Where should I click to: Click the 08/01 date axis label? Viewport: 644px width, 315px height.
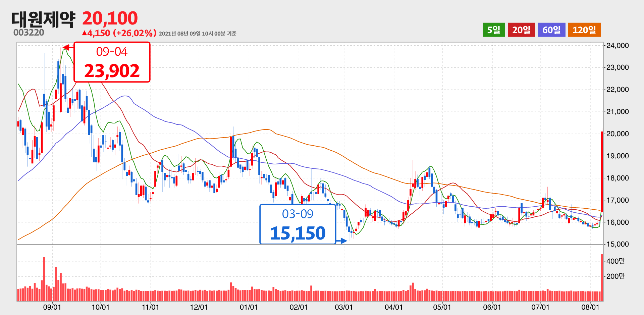pyautogui.click(x=590, y=307)
